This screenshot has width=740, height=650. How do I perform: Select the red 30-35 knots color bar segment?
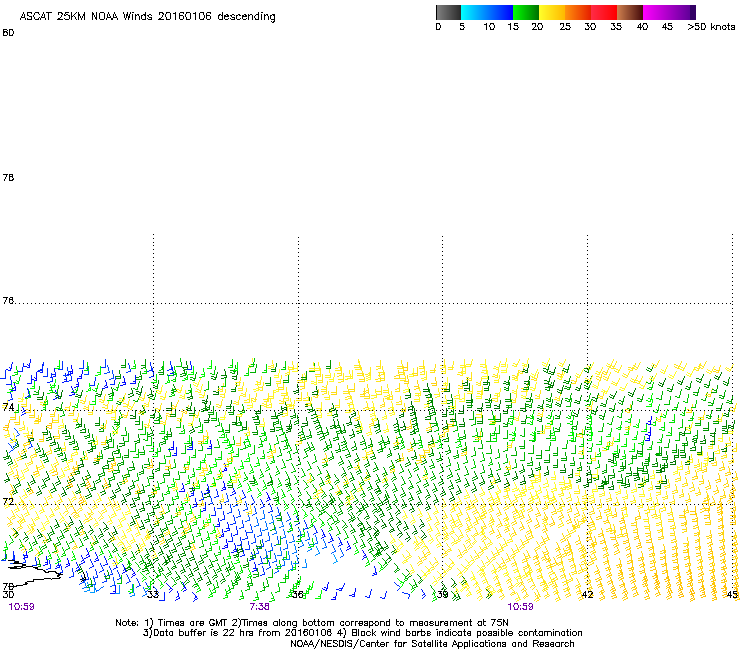pyautogui.click(x=604, y=12)
